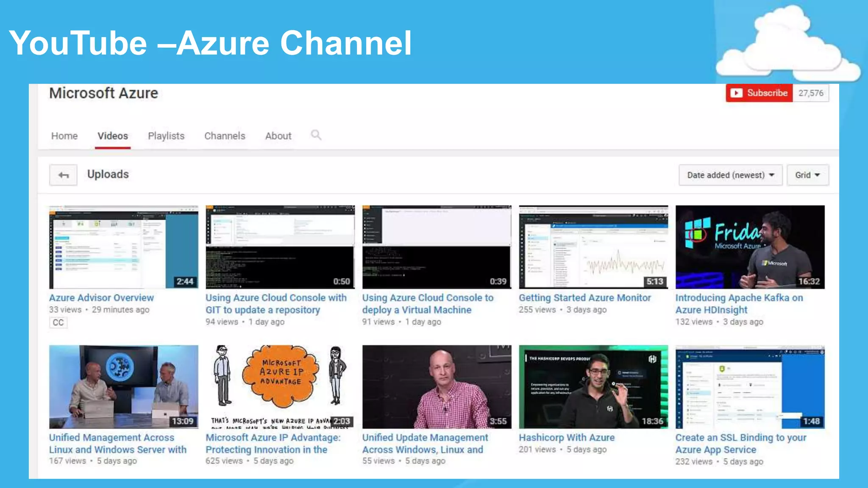Open the Azure Advisor Overview video thumbnail

(x=123, y=247)
